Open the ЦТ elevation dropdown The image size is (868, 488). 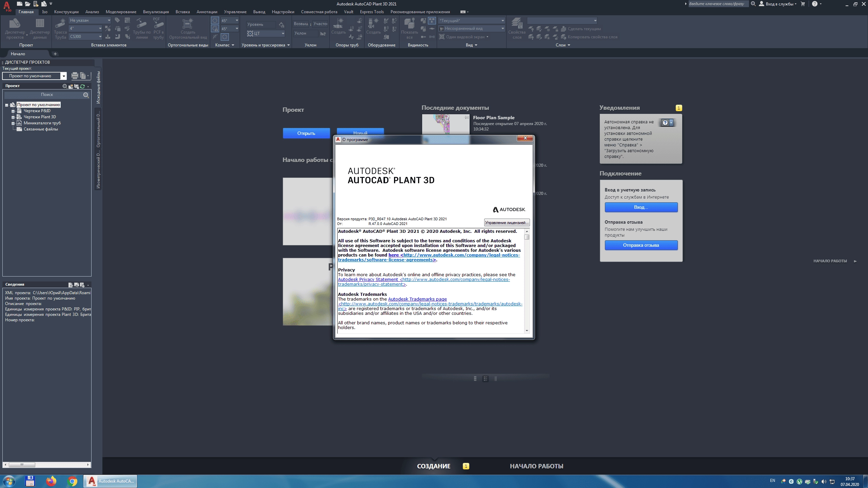point(266,33)
